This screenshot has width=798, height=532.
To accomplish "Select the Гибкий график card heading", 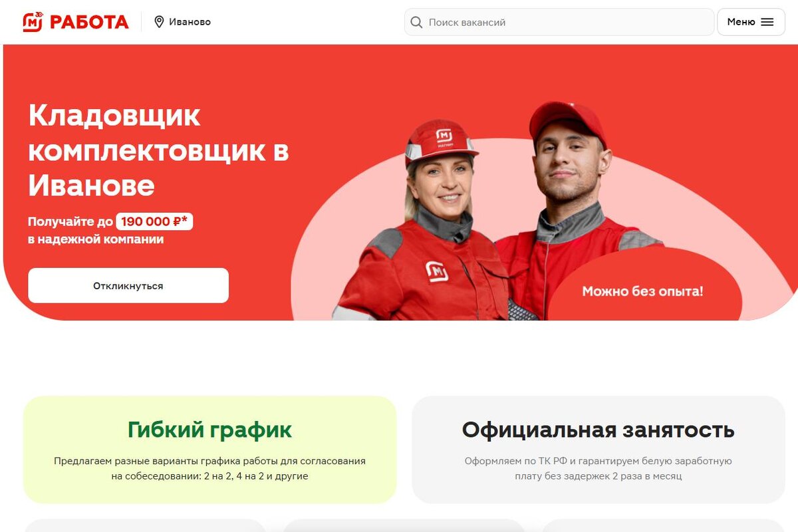I will (x=209, y=430).
